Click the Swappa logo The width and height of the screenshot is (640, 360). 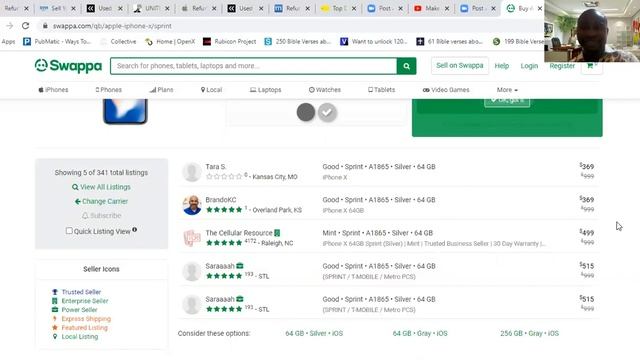[x=68, y=66]
